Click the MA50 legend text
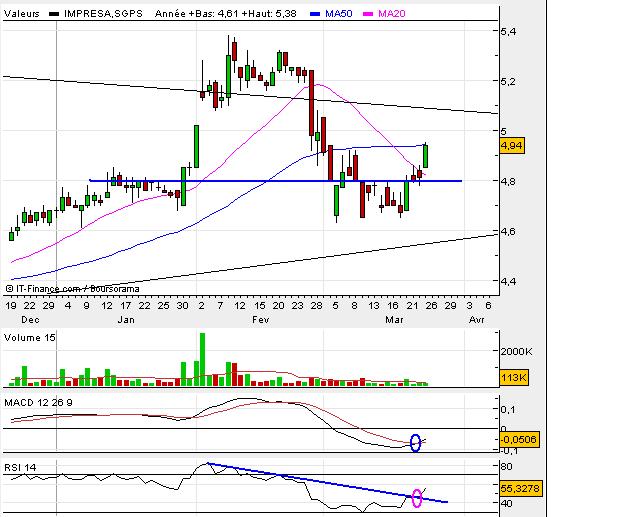This screenshot has width=640, height=517. pos(338,14)
